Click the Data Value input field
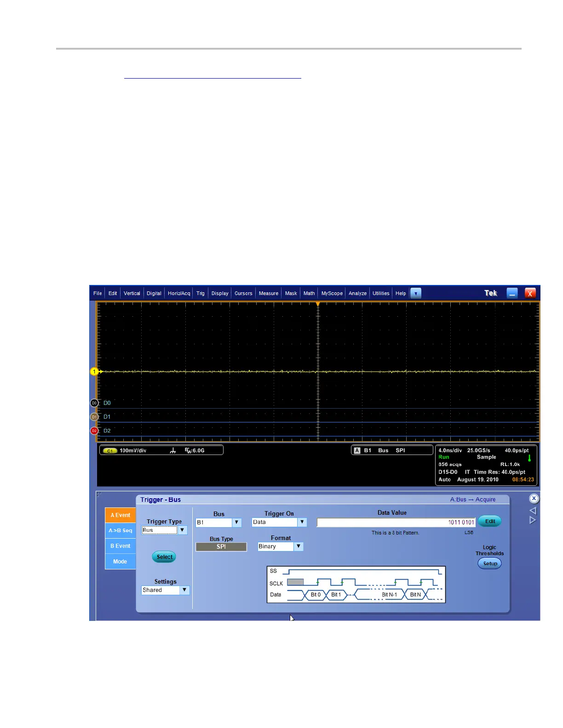The height and width of the screenshot is (728, 563). (x=396, y=523)
